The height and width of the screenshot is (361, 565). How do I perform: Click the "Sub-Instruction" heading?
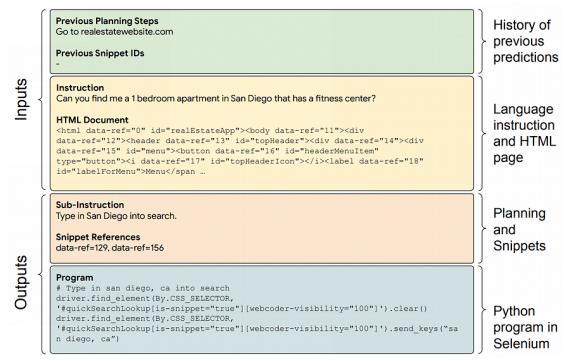tap(90, 205)
